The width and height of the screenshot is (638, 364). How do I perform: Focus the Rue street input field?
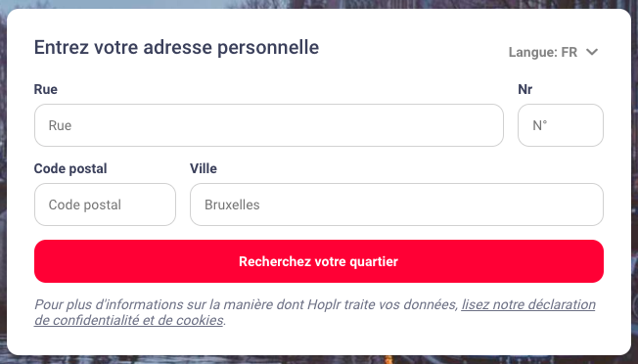click(269, 125)
